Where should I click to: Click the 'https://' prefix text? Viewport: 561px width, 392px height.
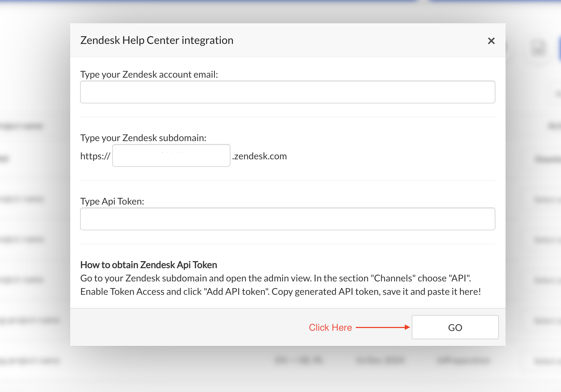[x=95, y=156]
